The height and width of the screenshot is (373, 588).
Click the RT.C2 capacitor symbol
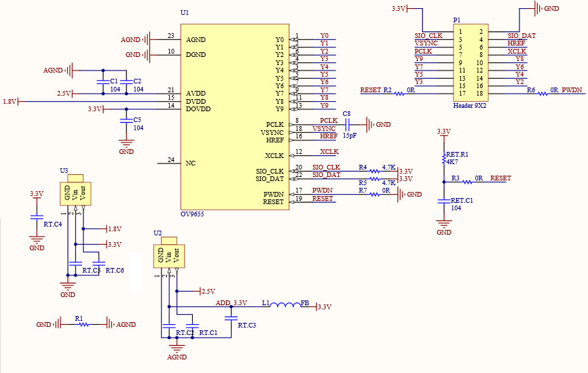tap(169, 326)
